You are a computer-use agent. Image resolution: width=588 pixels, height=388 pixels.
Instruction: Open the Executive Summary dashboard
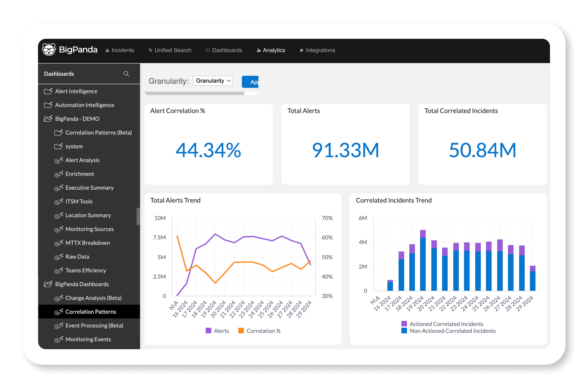click(89, 188)
